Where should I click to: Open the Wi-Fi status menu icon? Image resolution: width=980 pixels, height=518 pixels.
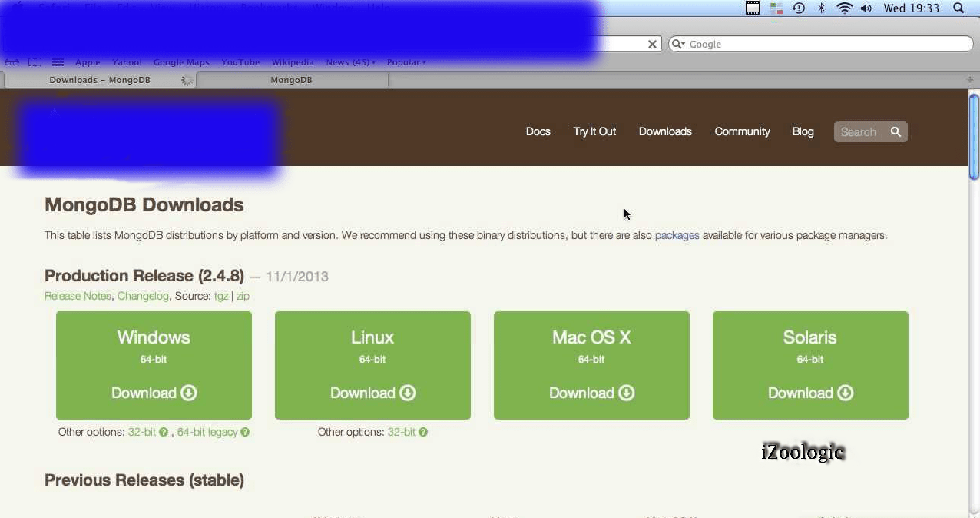845,8
